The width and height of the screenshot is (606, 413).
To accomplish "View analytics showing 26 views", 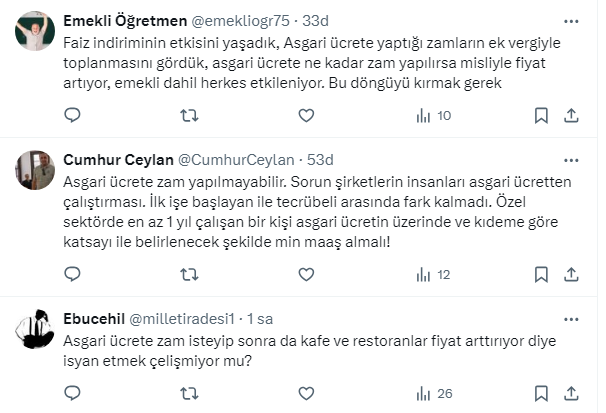I will tap(432, 393).
